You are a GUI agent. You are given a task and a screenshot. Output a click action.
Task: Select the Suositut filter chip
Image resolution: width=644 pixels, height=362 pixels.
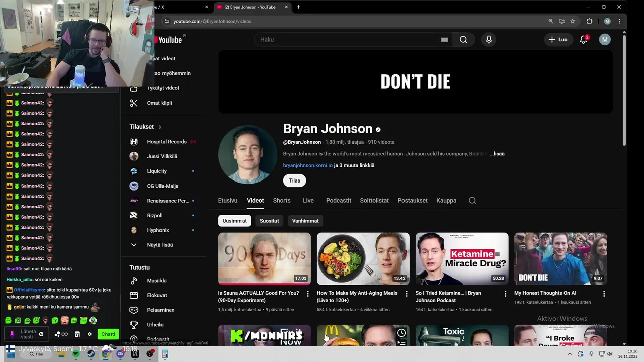click(x=269, y=221)
